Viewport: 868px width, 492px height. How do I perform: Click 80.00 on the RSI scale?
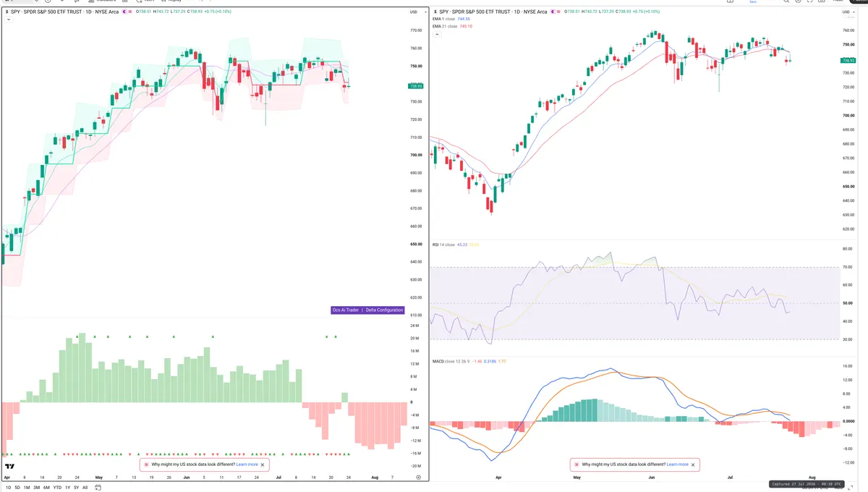(847, 249)
